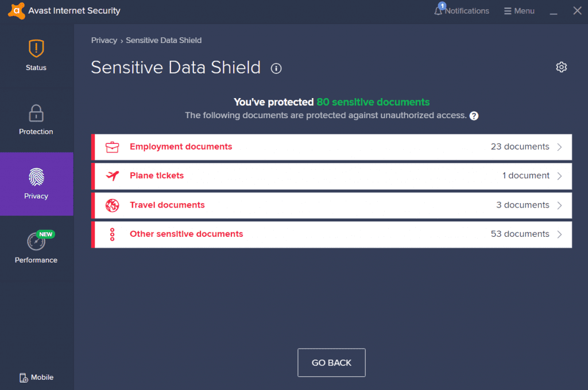Expand Plane tickets row arrow

pos(560,176)
